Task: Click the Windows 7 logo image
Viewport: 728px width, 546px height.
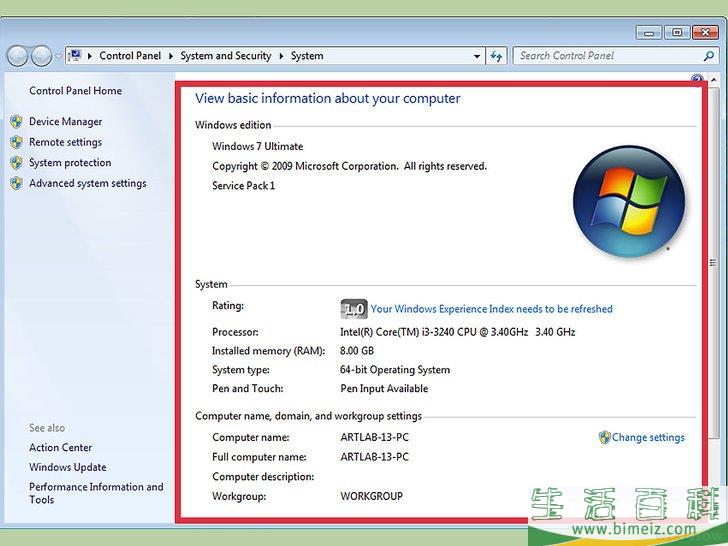Action: click(x=629, y=202)
